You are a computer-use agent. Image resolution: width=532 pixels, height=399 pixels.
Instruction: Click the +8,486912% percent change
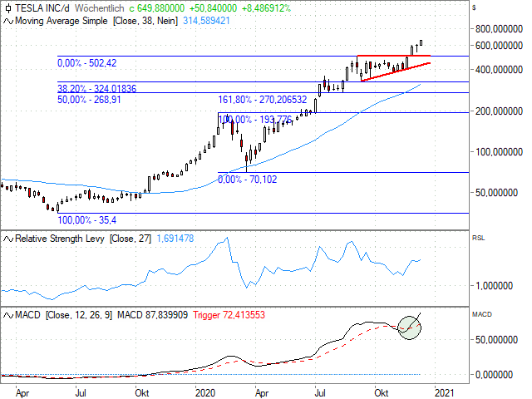266,8
